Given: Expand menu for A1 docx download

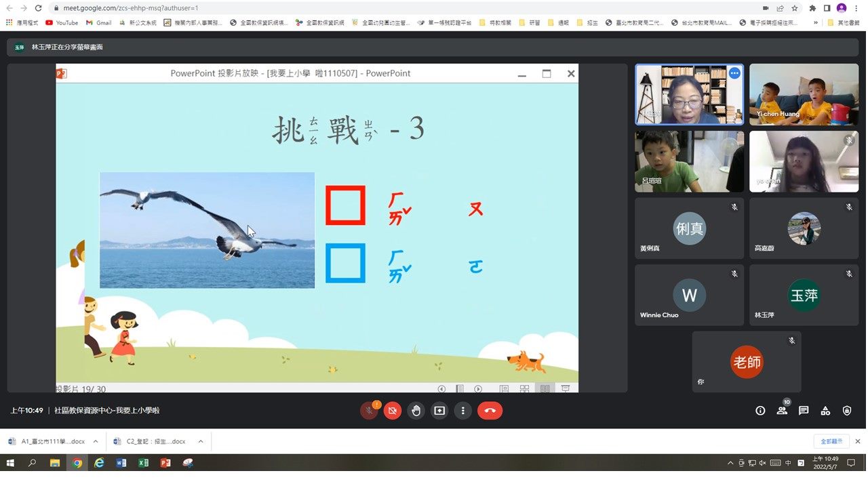Looking at the screenshot, I should click(96, 441).
